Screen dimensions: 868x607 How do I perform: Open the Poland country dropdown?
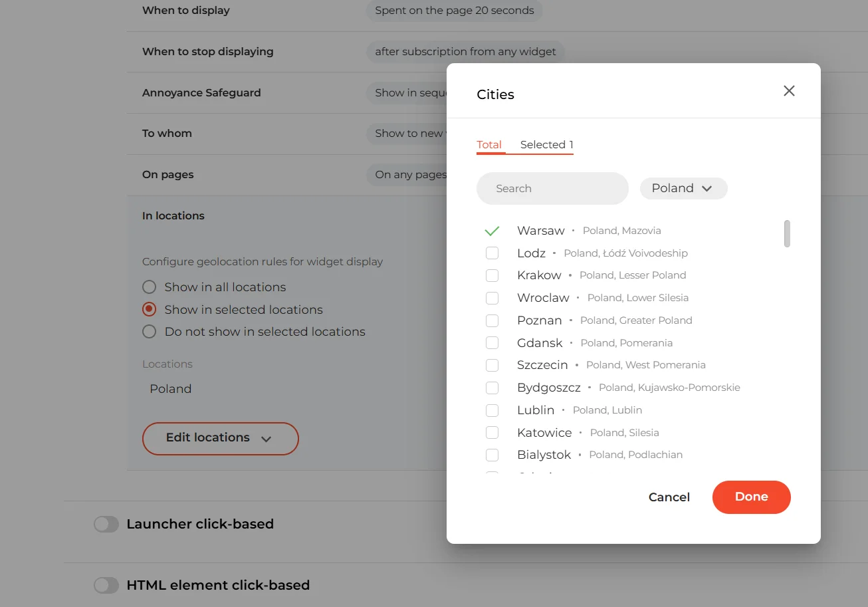coord(683,188)
